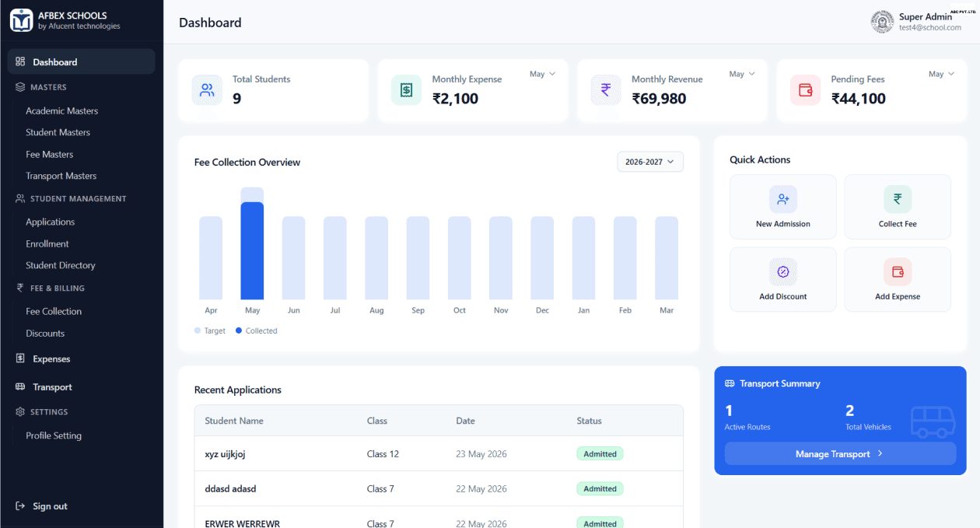Click the Student Management people icon

click(20, 198)
